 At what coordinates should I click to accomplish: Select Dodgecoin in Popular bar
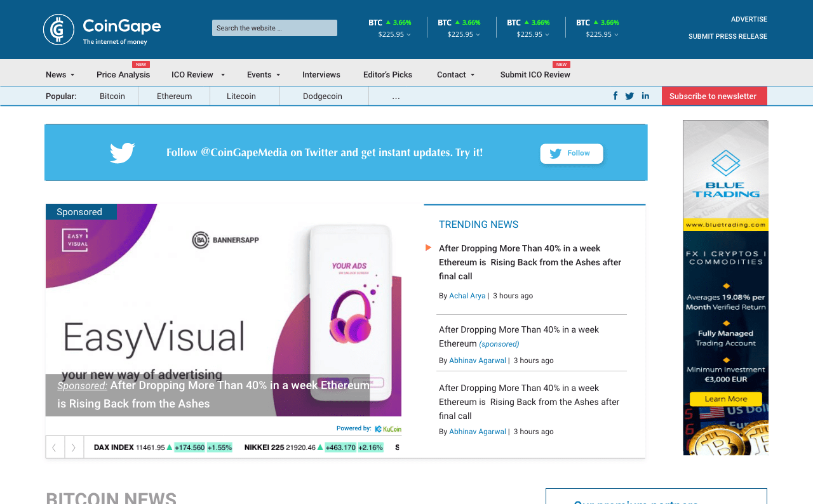point(323,96)
